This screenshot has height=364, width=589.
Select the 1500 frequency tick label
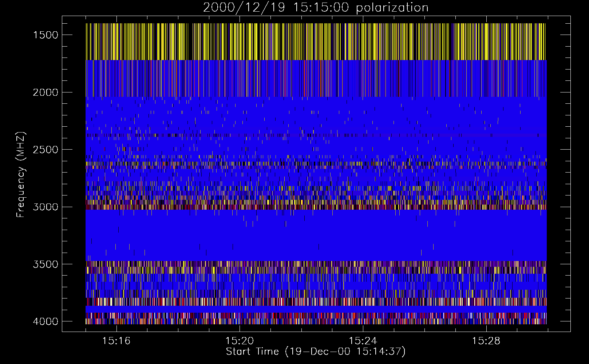pos(46,35)
